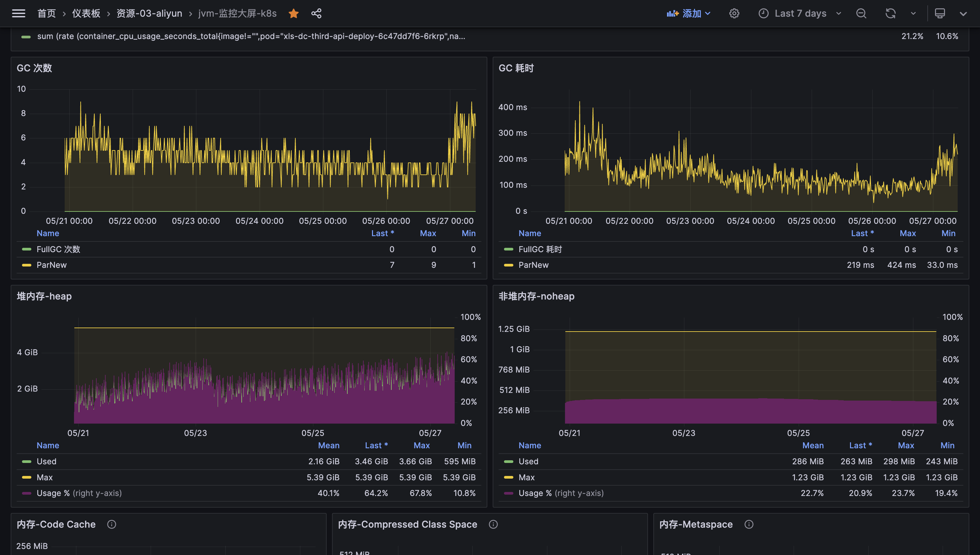This screenshot has height=555, width=980.
Task: Star this dashboard as favorite
Action: pyautogui.click(x=293, y=13)
